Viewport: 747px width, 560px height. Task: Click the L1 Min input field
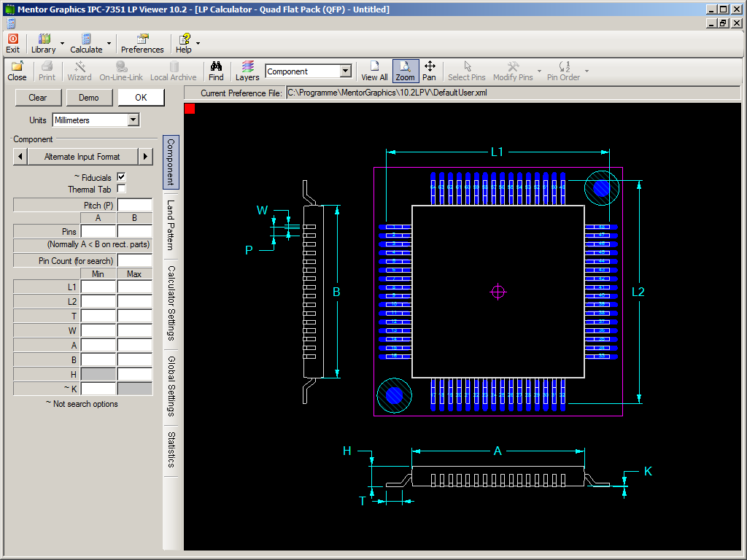98,287
